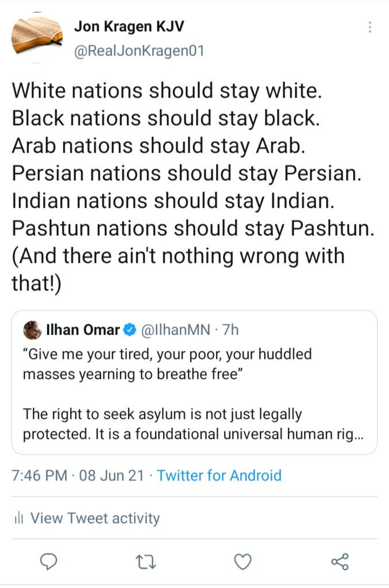Viewport: 389px width, 588px height.
Task: Open the three-dot more options menu
Action: 370,27
